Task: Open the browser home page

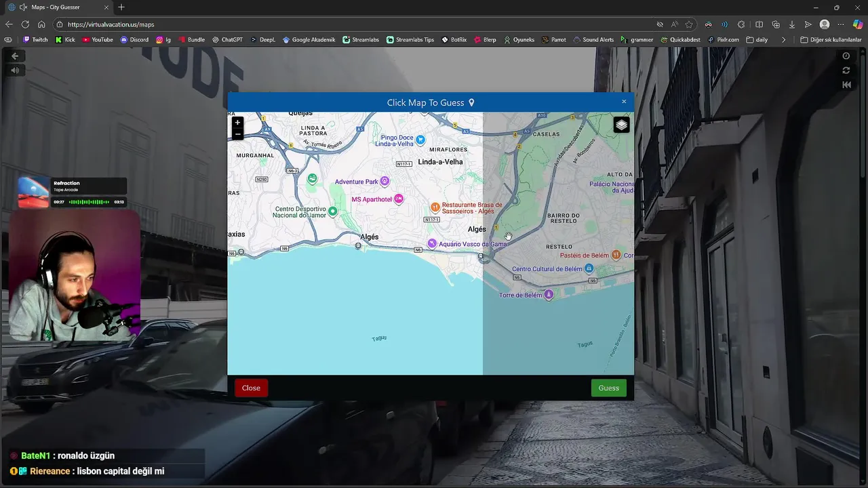Action: pos(41,24)
